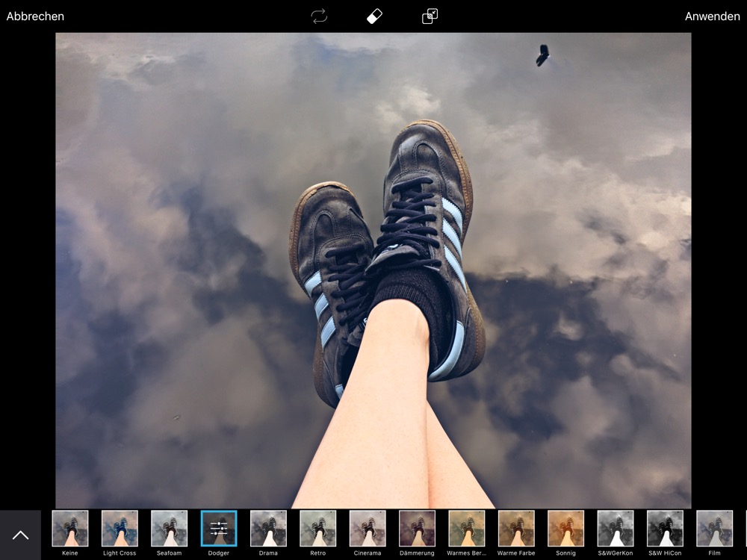Select the Retro filter thumbnail

coord(317,529)
